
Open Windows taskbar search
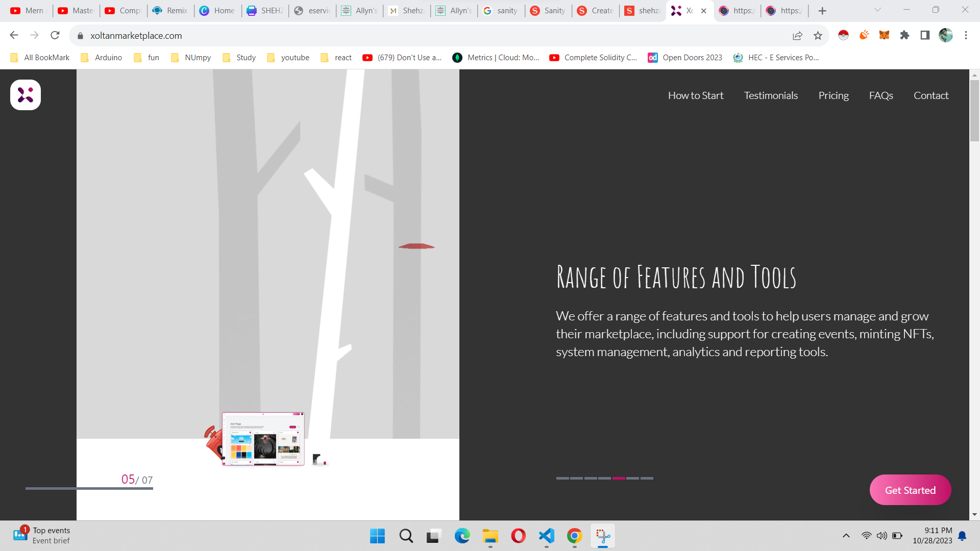point(406,536)
